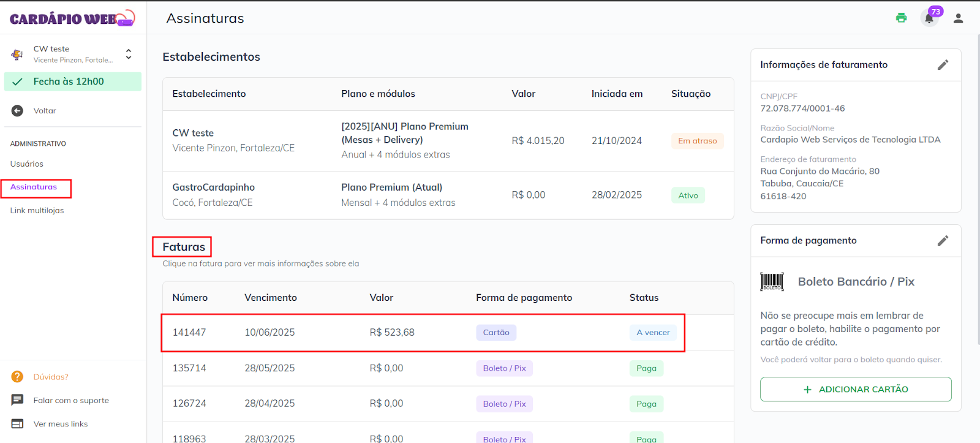Viewport: 980px width, 443px height.
Task: Click the Em atraso status badge
Action: pyautogui.click(x=697, y=141)
